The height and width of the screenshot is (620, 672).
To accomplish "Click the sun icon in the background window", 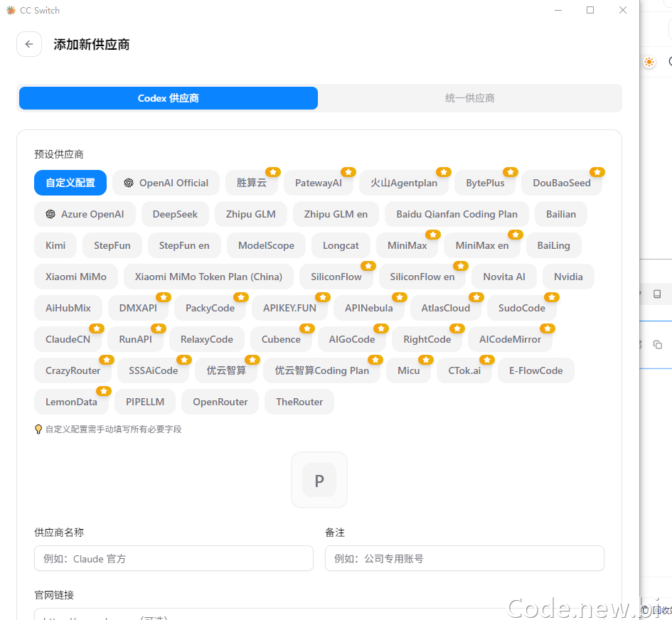I will click(x=649, y=62).
